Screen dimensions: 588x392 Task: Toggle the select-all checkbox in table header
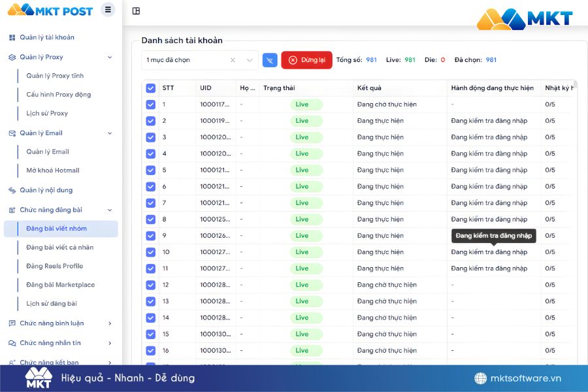(151, 88)
